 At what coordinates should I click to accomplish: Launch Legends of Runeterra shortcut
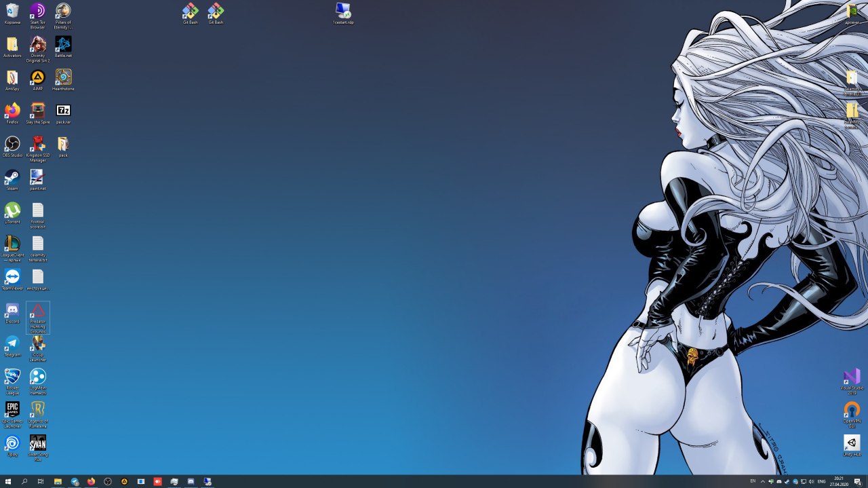38,415
